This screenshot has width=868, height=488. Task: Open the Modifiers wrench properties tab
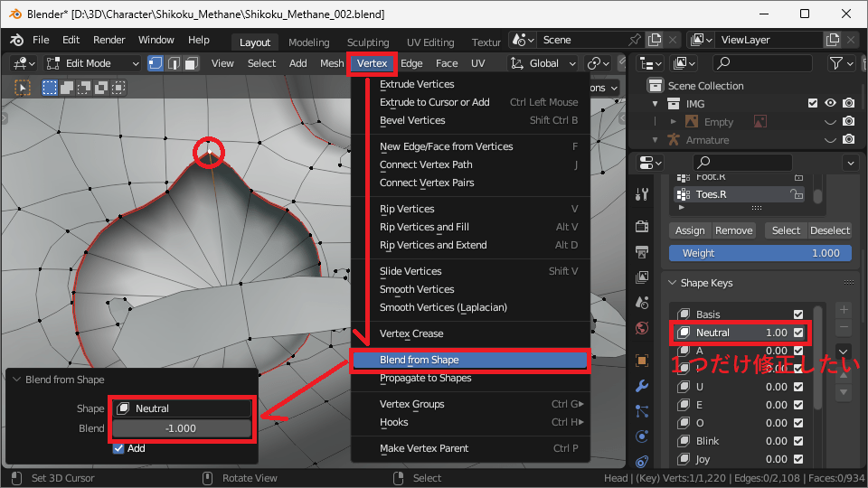[x=642, y=386]
